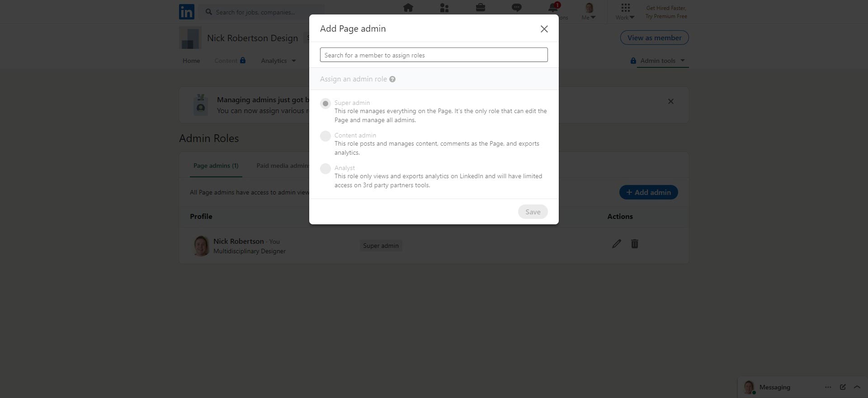Image resolution: width=868 pixels, height=398 pixels.
Task: Switch to Page admins (1) tab
Action: click(x=216, y=166)
